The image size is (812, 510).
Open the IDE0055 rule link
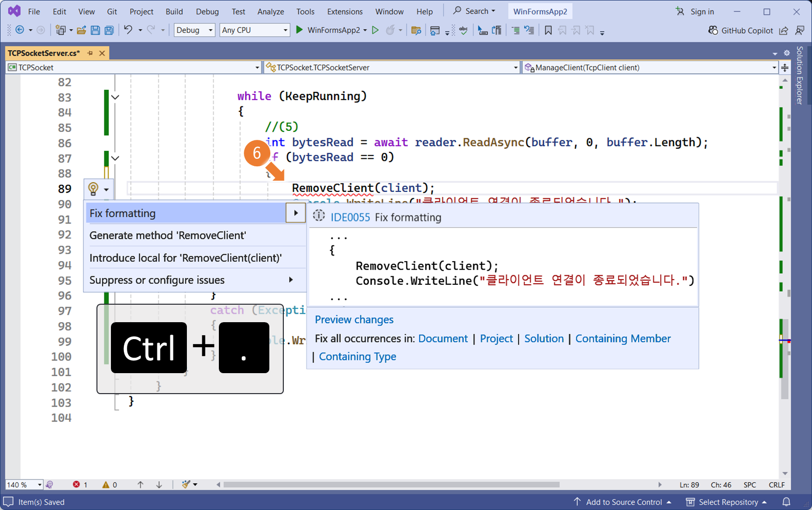[x=350, y=217]
